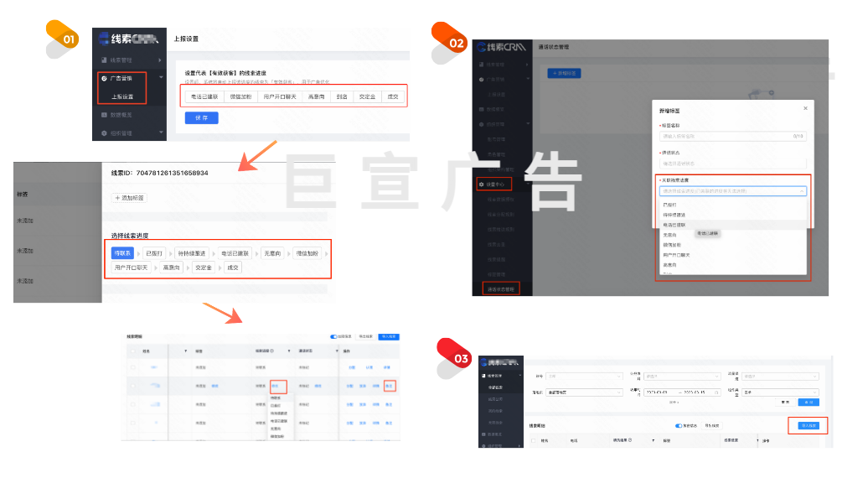Image resolution: width=868 pixels, height=478 pixels.
Task: Click the 线索CRM logo in panel 02
Action: [500, 47]
